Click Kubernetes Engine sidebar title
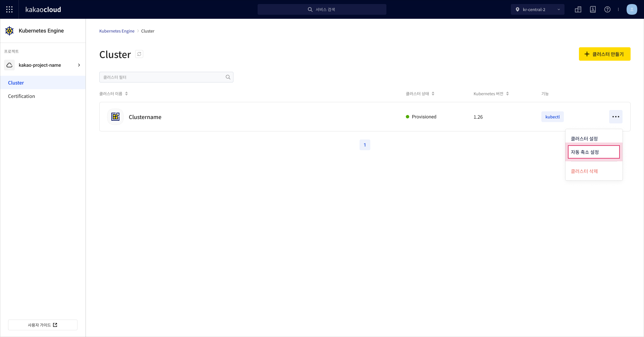This screenshot has height=337, width=644. coord(41,31)
